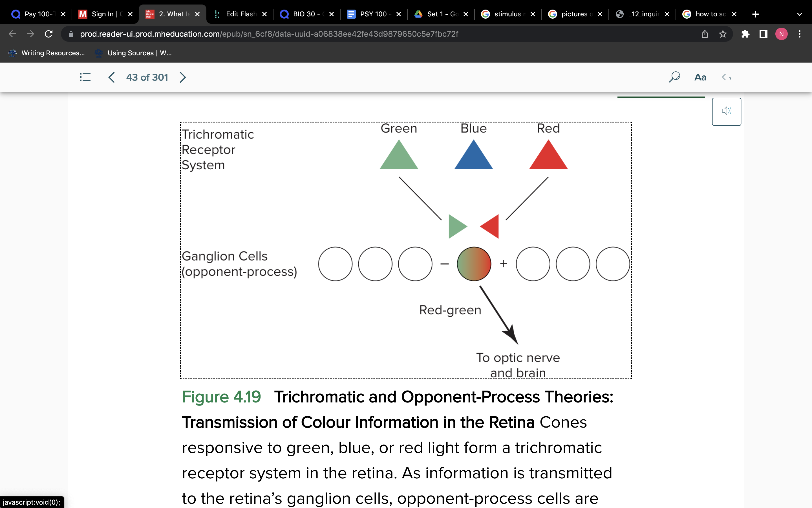The image size is (812, 508).
Task: Click the 43 of 301 page indicator
Action: 147,77
